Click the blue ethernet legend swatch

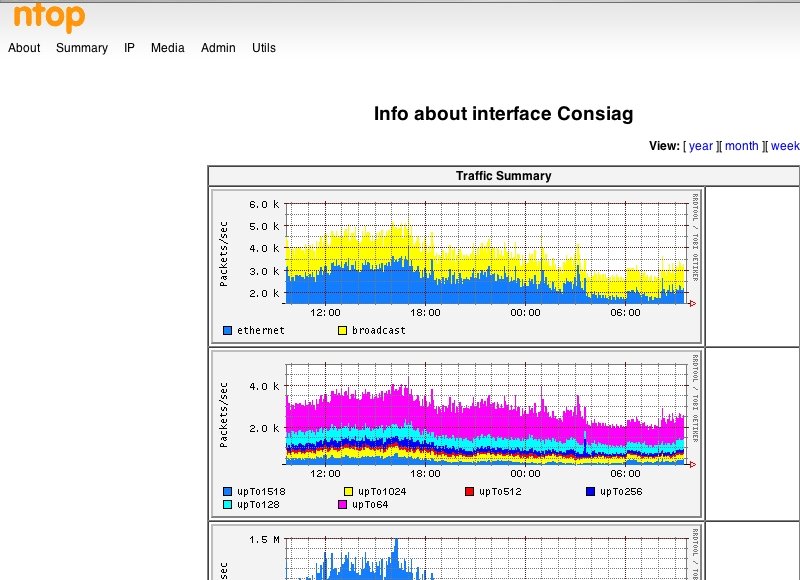228,331
